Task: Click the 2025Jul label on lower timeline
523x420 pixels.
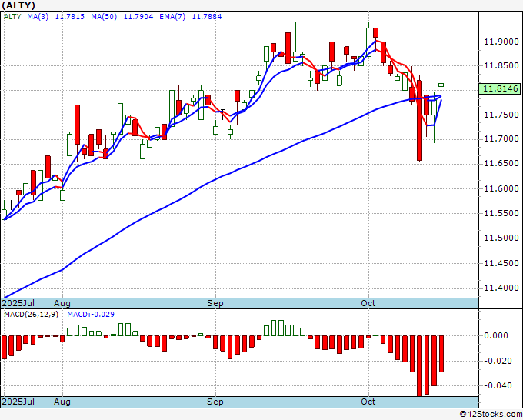Action: pyautogui.click(x=18, y=402)
